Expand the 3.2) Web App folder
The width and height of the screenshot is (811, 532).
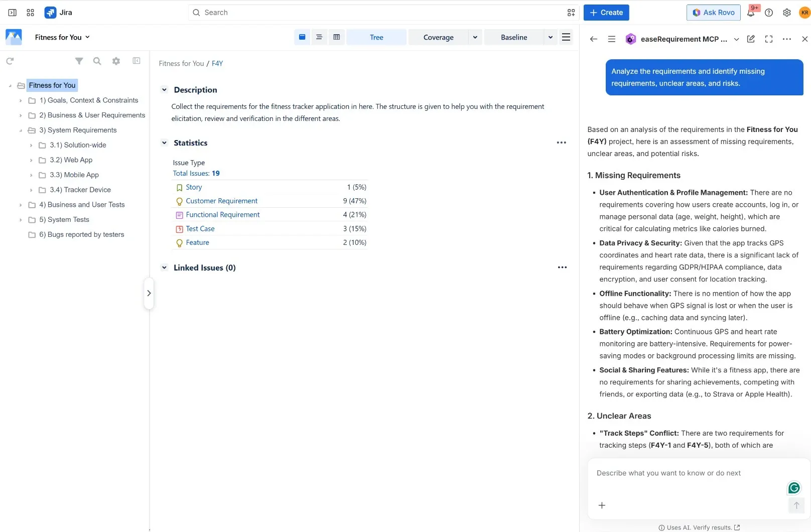(31, 160)
